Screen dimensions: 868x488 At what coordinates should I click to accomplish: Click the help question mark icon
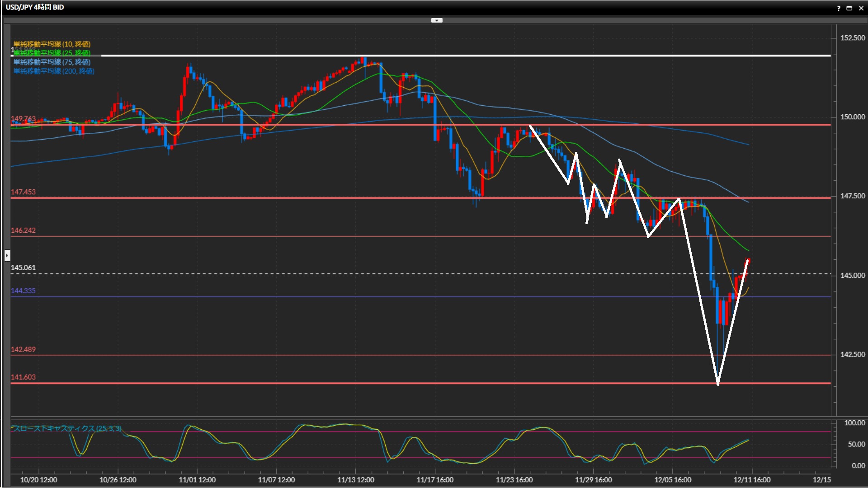click(839, 8)
